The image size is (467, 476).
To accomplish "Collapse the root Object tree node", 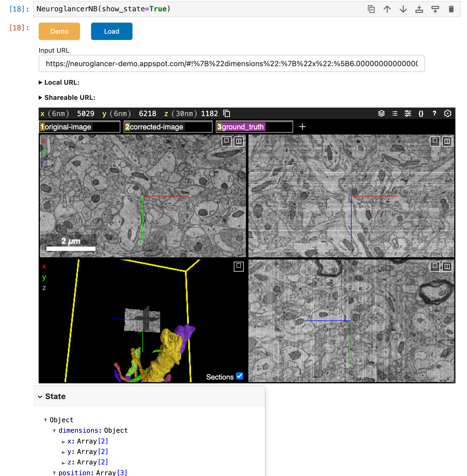I will pyautogui.click(x=46, y=420).
